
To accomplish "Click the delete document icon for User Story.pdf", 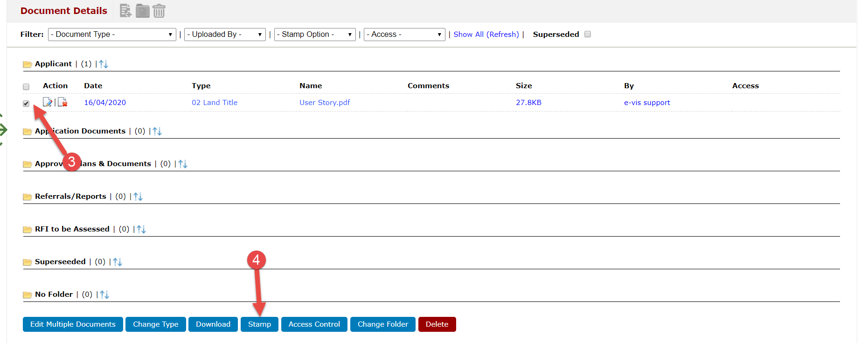I will coord(62,102).
